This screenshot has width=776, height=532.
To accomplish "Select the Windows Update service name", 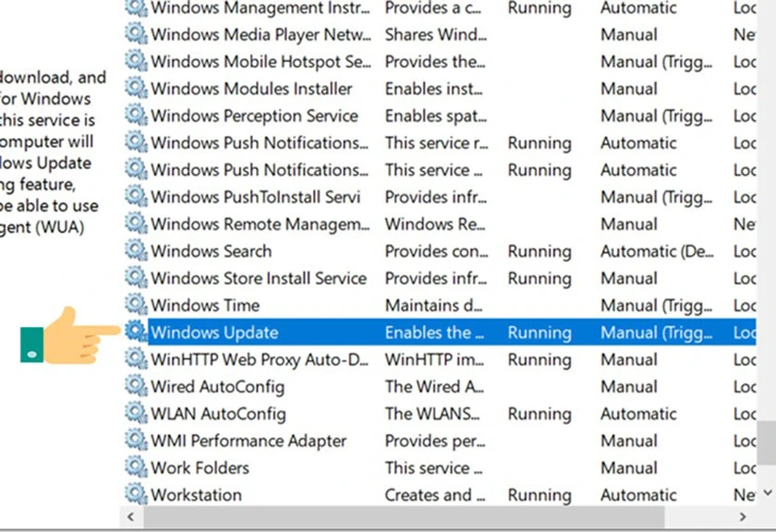I will pos(214,332).
